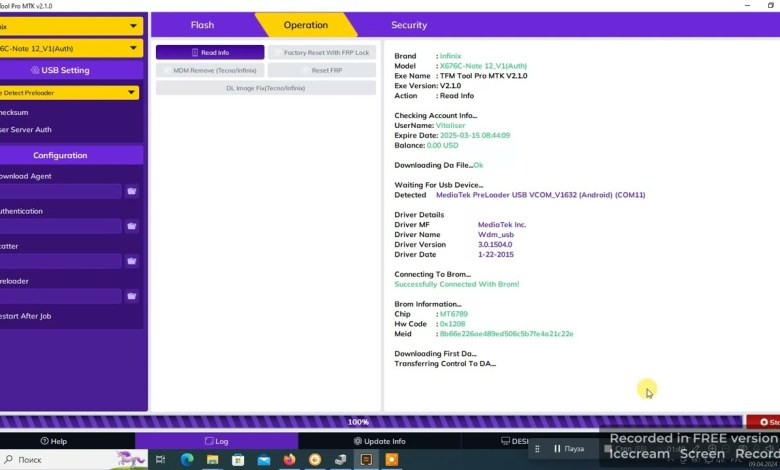The width and height of the screenshot is (780, 470).
Task: Expand the X676C-Note 12_V1(Auth) model dropdown
Action: (71, 48)
